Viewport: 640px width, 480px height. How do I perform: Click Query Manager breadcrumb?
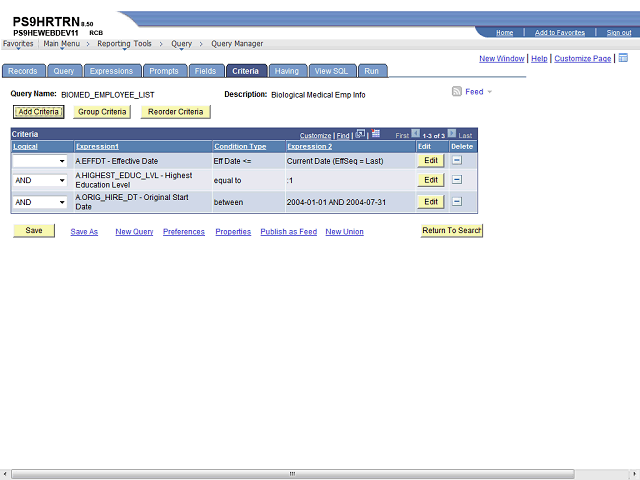click(237, 44)
